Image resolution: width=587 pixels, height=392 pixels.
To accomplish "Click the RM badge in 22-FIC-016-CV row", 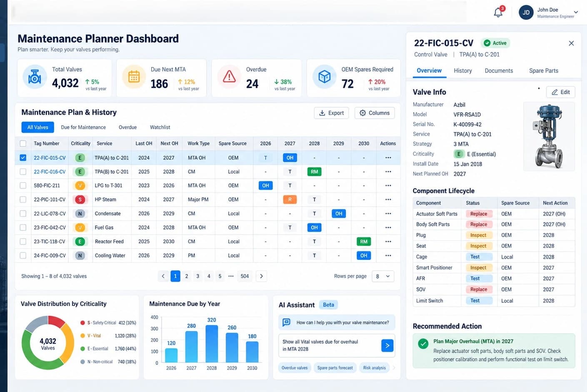I will coord(314,172).
